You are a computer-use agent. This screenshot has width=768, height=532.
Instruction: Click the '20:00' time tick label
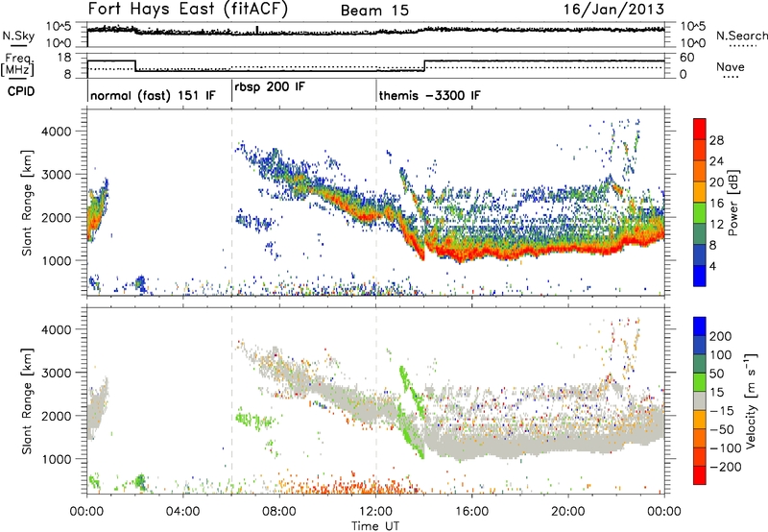point(568,512)
